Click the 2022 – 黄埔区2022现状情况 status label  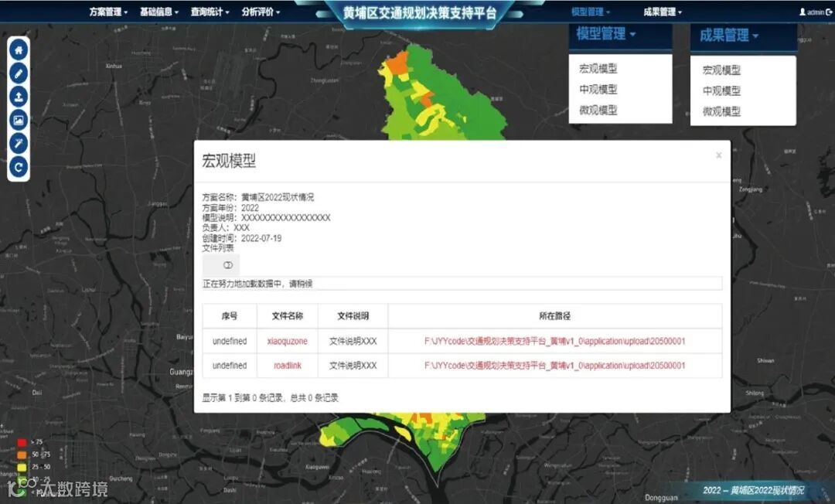[754, 490]
